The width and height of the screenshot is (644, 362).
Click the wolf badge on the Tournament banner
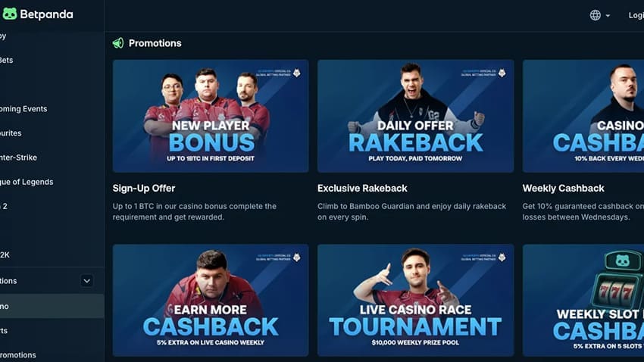click(x=502, y=257)
